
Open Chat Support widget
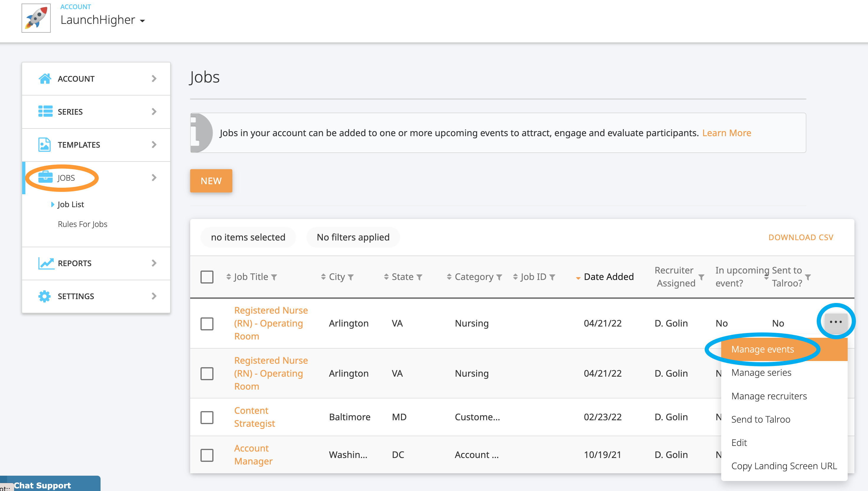pos(50,484)
